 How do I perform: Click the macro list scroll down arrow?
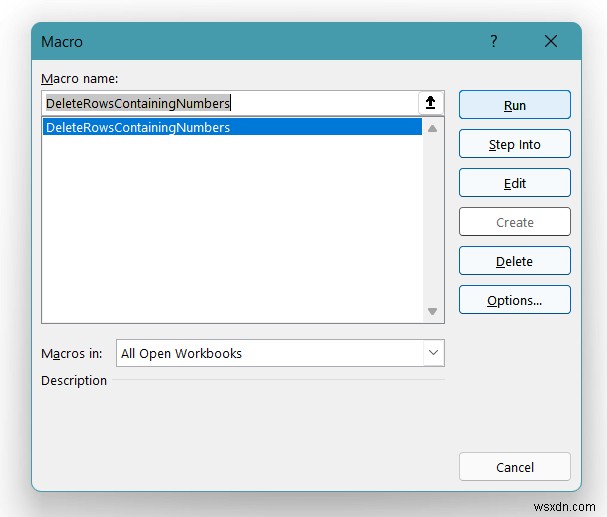(432, 311)
